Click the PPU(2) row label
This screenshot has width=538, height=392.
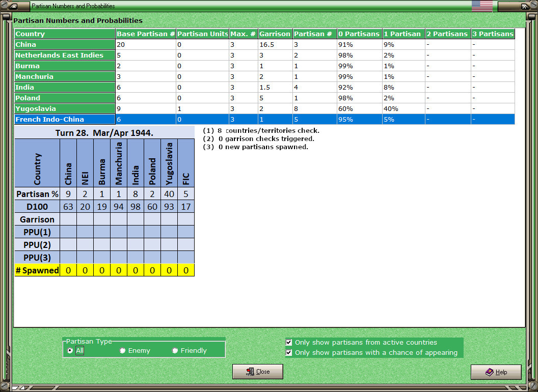[37, 245]
